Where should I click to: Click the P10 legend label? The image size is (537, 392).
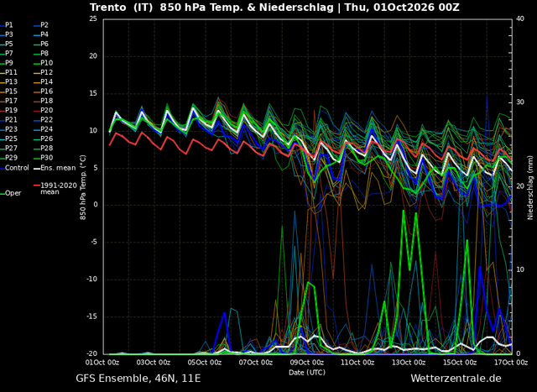tap(47, 63)
